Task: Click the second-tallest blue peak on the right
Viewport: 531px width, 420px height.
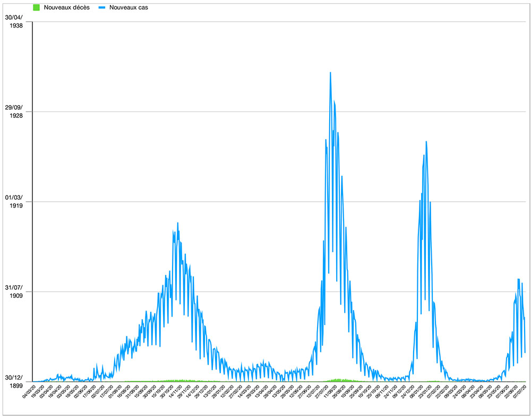Action: coord(426,142)
